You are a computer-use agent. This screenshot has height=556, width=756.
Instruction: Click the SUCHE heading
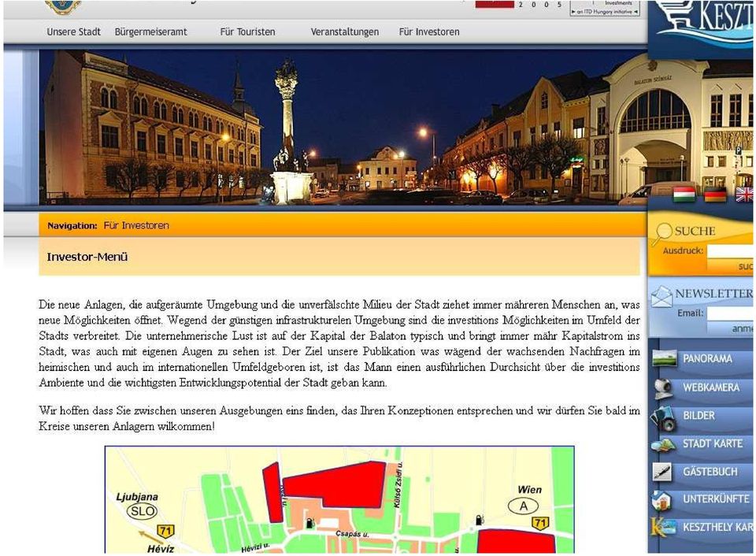tap(695, 231)
